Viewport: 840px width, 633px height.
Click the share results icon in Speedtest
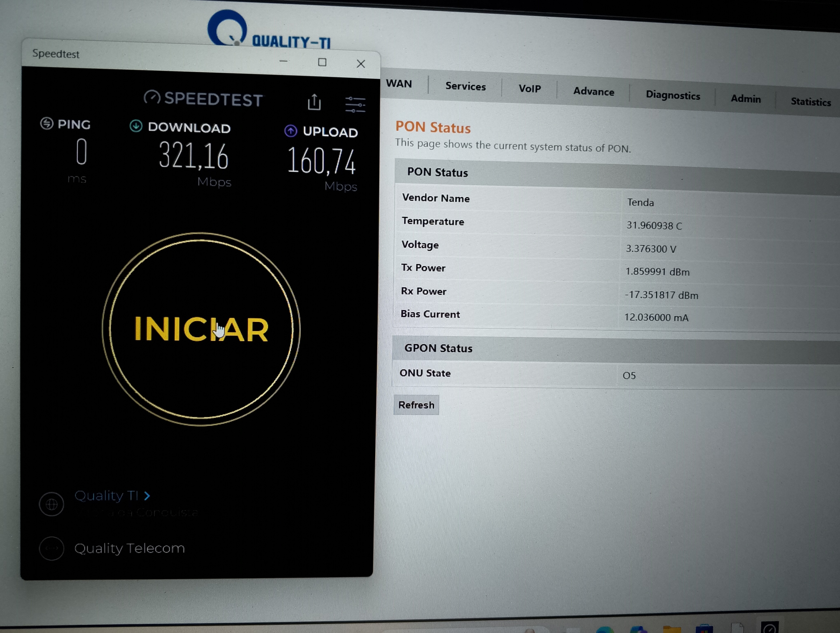pyautogui.click(x=314, y=102)
